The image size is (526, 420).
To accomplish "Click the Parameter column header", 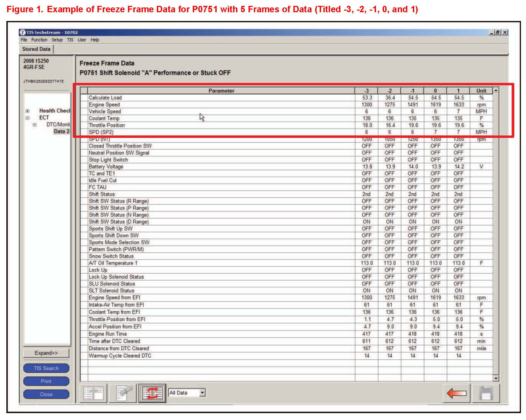I will pyautogui.click(x=221, y=91).
